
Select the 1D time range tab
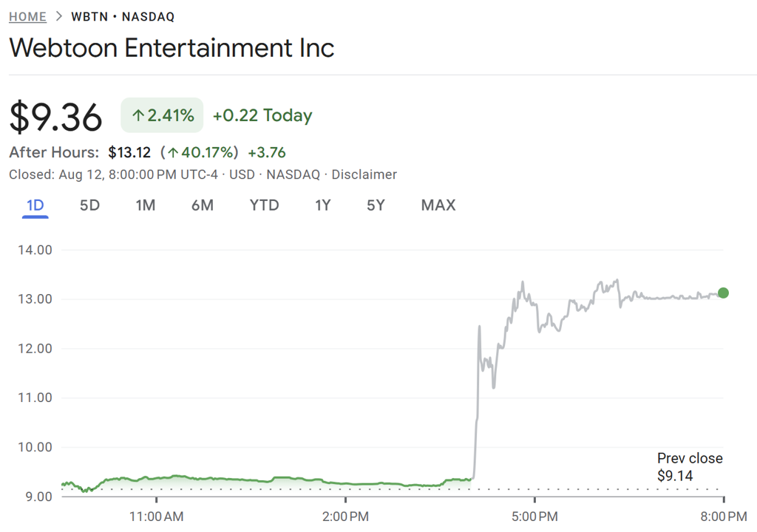(x=35, y=205)
